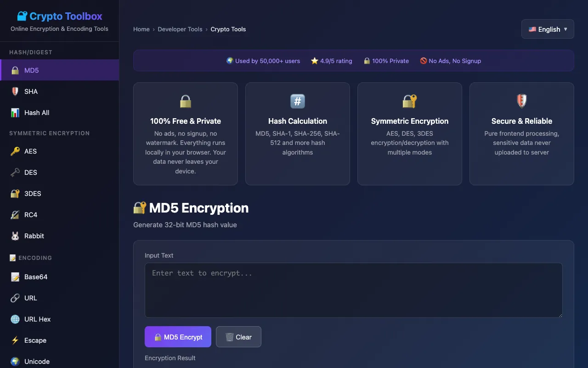Click the Hash Calculation feature card

[298, 134]
